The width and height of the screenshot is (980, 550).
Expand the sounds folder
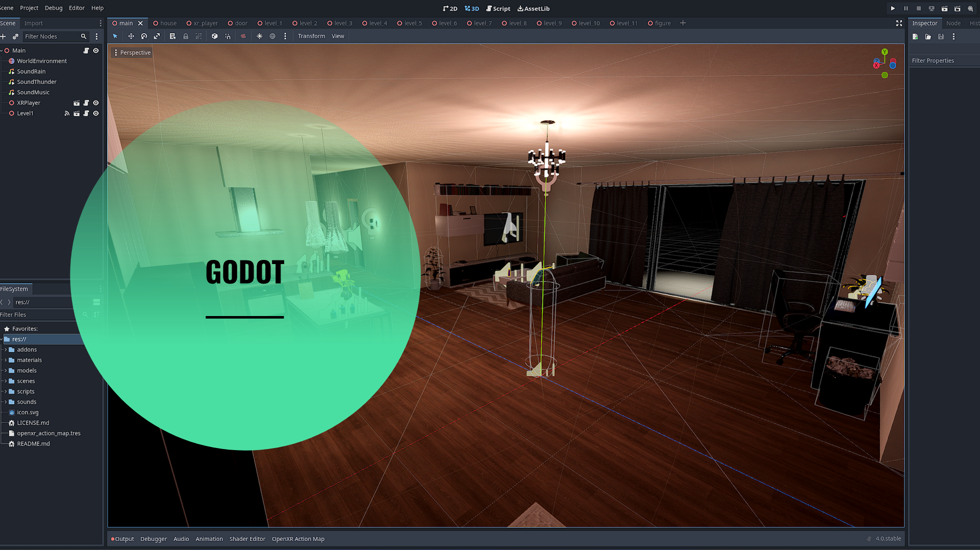(6, 402)
